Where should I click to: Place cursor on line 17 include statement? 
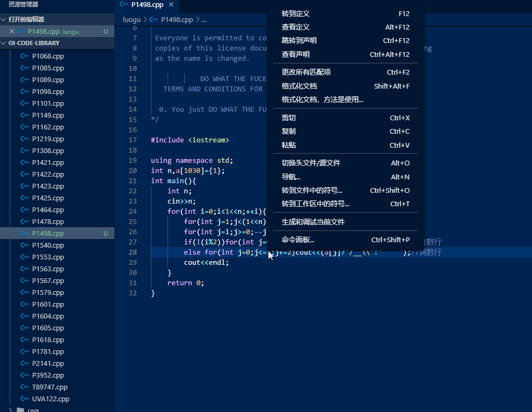(190, 140)
